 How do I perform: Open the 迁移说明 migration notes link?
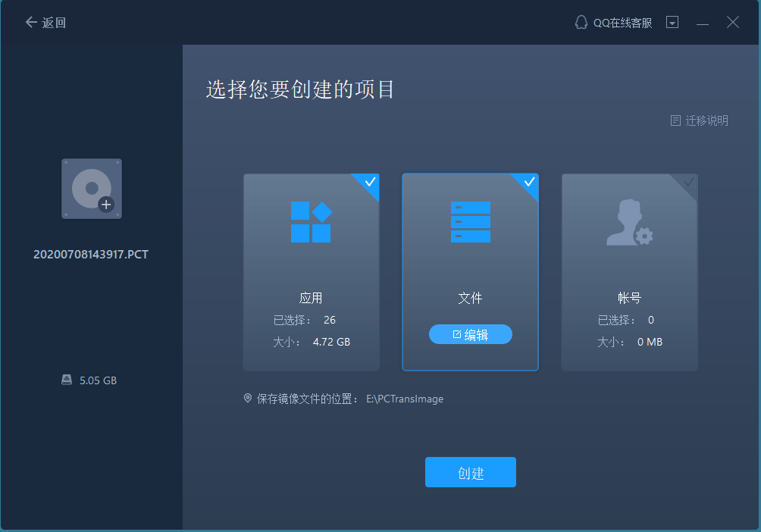point(706,120)
